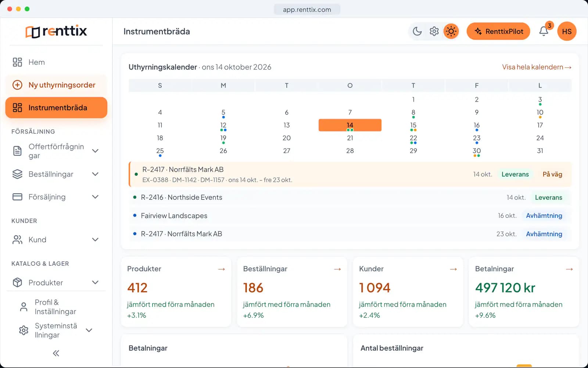
Task: Open Profil & Inställningar
Action: (x=56, y=307)
